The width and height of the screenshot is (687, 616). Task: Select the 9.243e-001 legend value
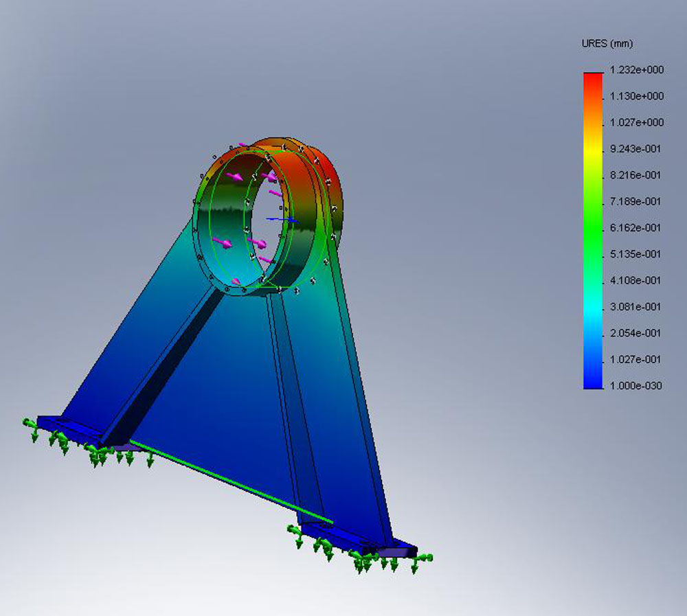pos(635,149)
